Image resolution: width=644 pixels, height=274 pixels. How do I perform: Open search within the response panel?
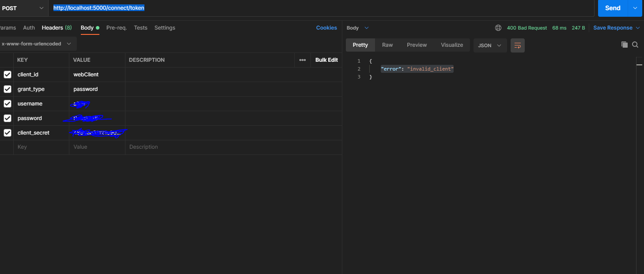click(635, 45)
